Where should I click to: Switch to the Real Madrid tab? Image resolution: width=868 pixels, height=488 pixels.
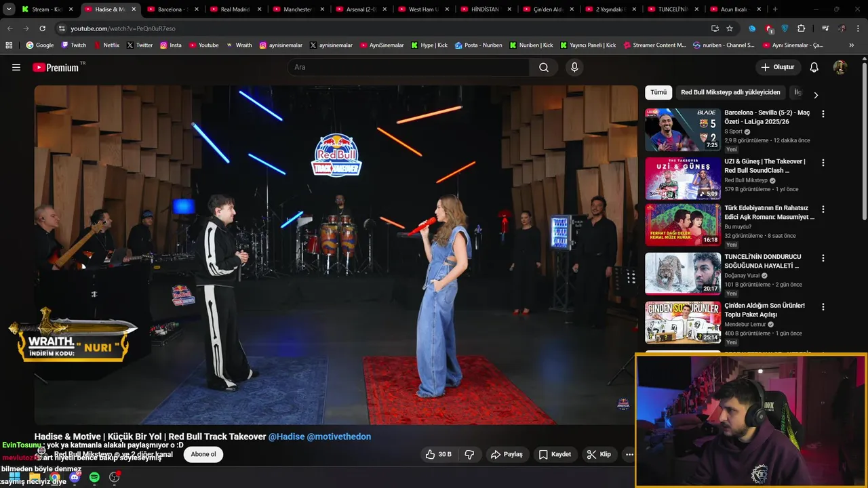tap(235, 9)
